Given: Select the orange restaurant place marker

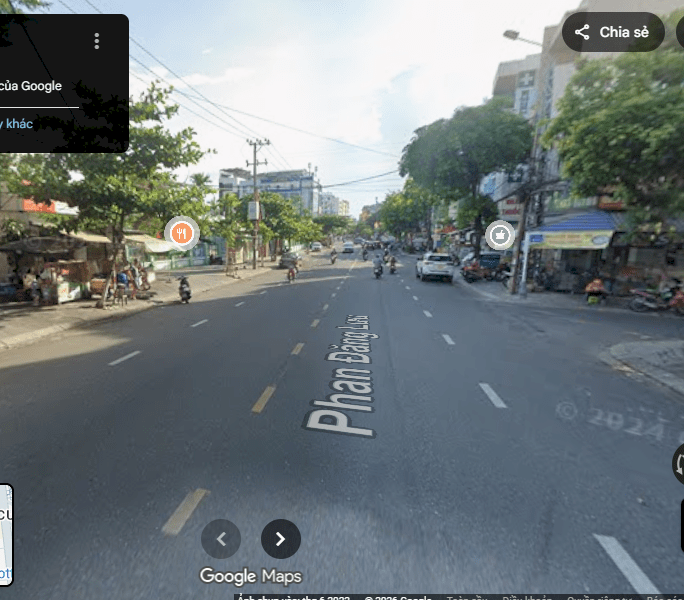Looking at the screenshot, I should pyautogui.click(x=181, y=234).
